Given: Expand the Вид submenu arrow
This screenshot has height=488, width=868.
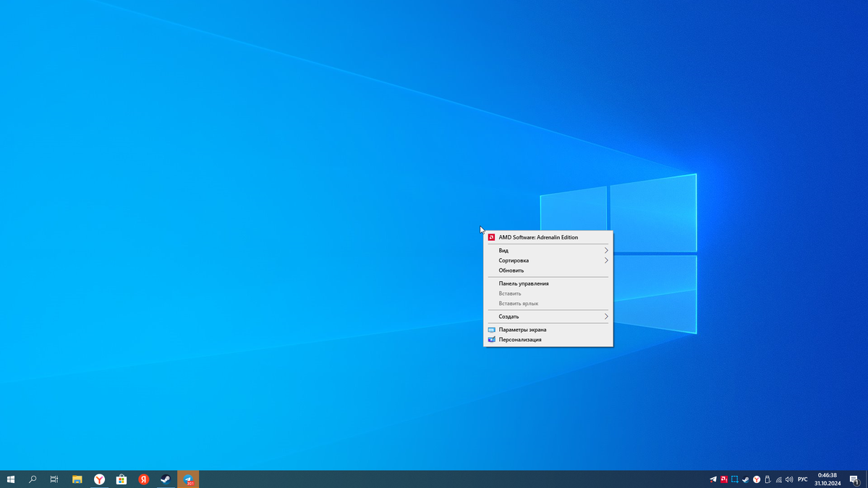Looking at the screenshot, I should click(x=606, y=250).
